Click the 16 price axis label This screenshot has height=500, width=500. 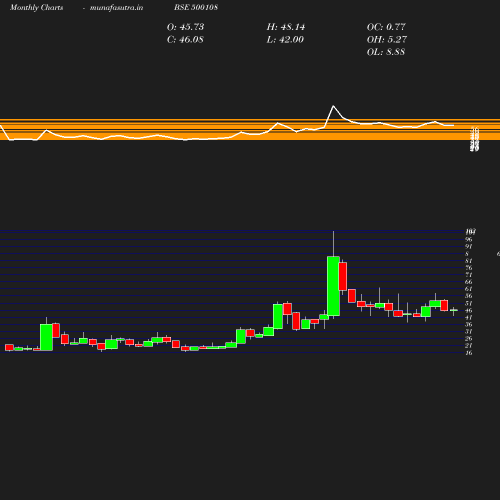[469, 353]
